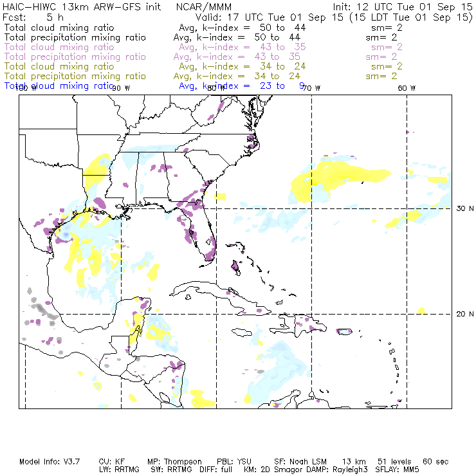The width and height of the screenshot is (476, 476).
Task: Click the "HAIC-HIWC 13km ARW-GFS init" title text
Action: (81, 7)
